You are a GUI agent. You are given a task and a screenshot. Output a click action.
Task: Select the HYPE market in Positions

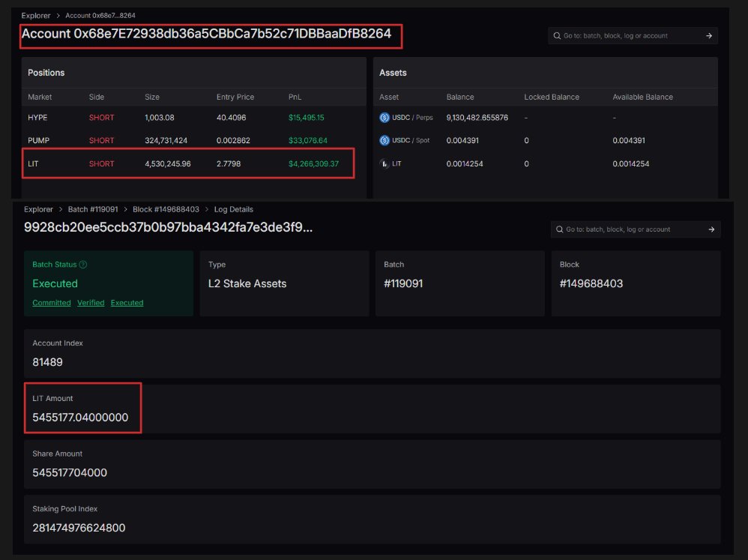click(37, 118)
